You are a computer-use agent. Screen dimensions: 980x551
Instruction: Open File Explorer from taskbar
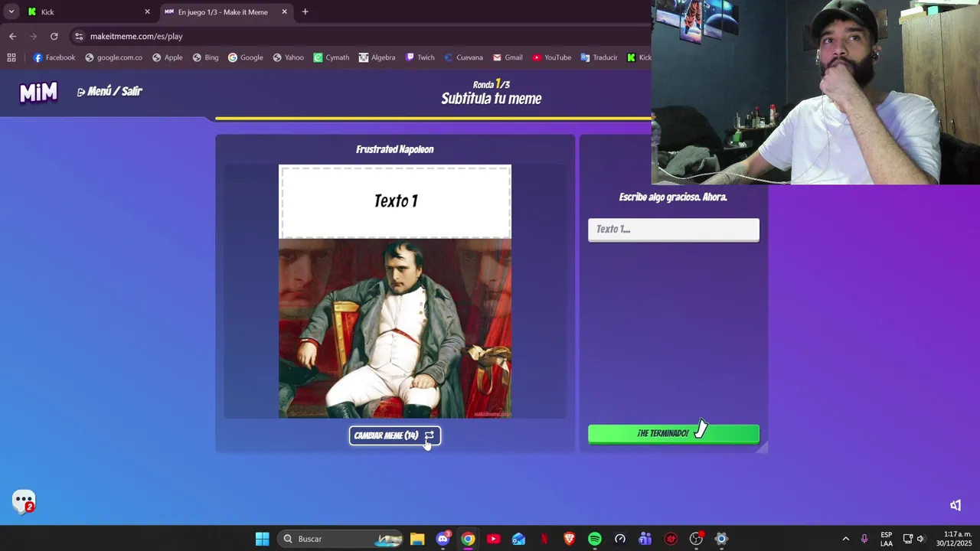click(417, 539)
